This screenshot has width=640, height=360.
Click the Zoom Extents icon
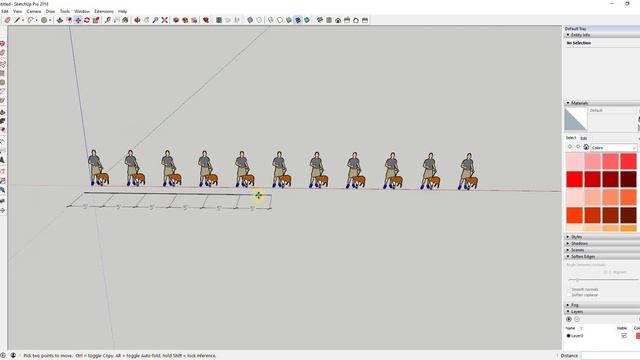164,20
